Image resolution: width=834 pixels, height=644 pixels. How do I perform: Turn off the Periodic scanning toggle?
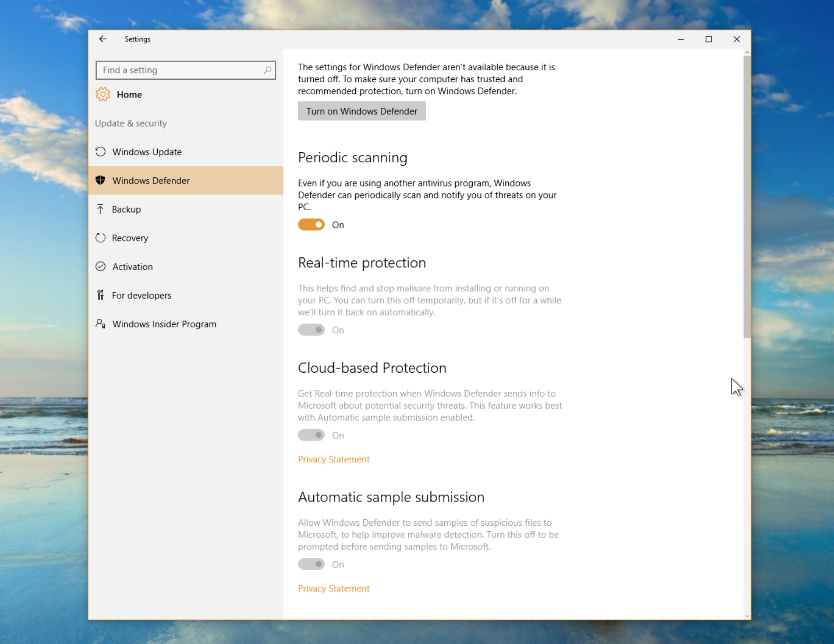(311, 225)
